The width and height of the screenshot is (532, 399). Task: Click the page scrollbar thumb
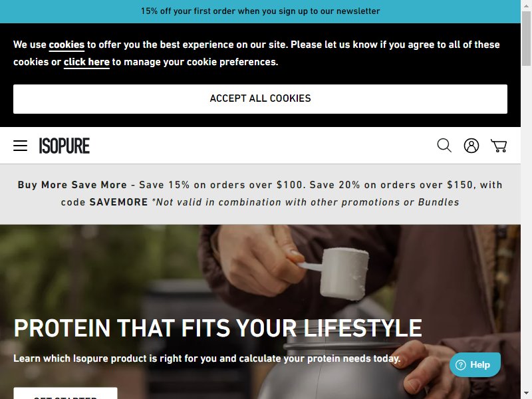(526, 38)
